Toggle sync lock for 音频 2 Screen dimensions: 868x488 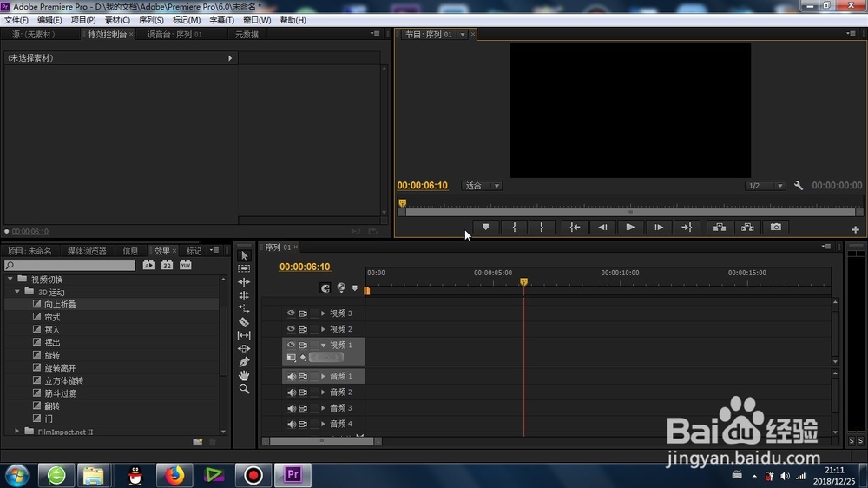(303, 392)
